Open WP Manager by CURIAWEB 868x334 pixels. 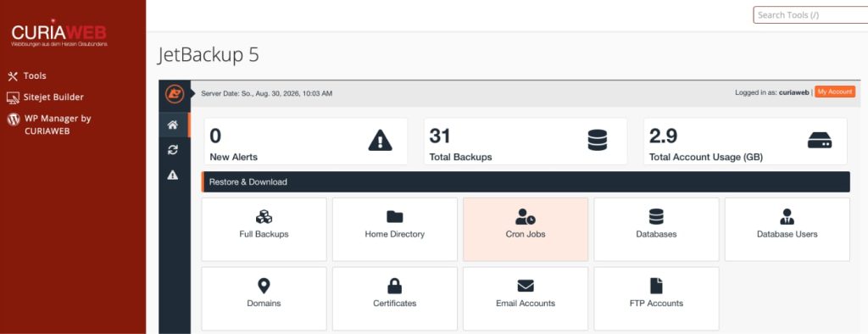tap(57, 125)
